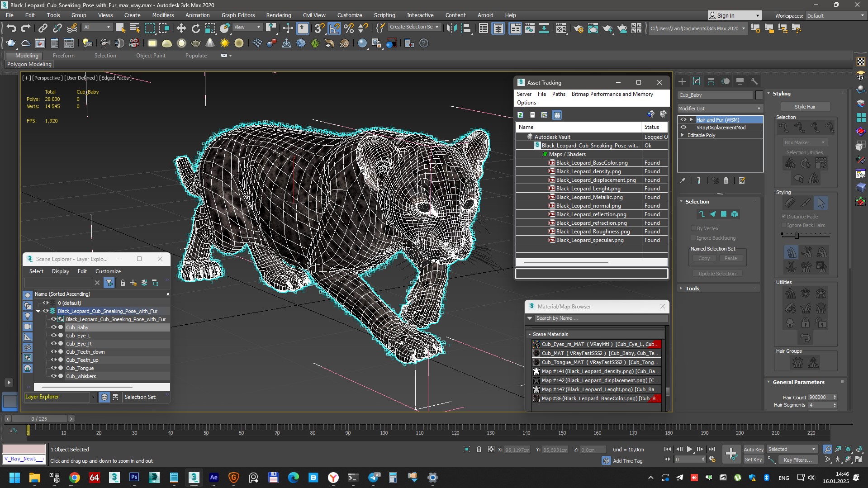Toggle Angle Snap in main toolbar
868x488 pixels.
click(x=334, y=28)
